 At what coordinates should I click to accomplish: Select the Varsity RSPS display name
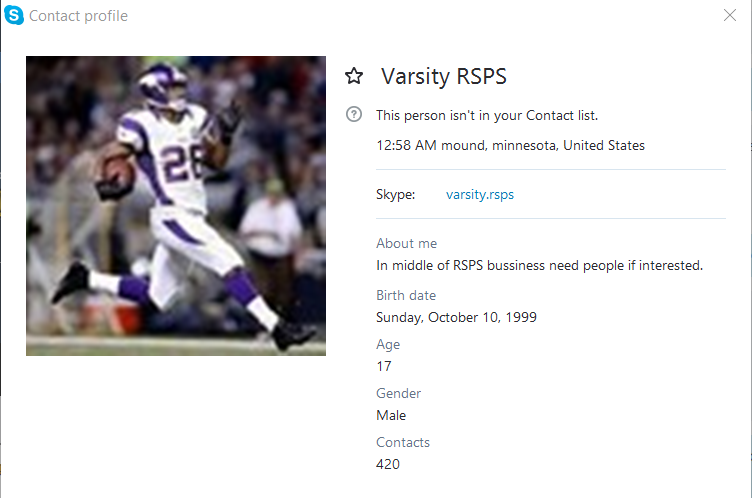pos(444,76)
